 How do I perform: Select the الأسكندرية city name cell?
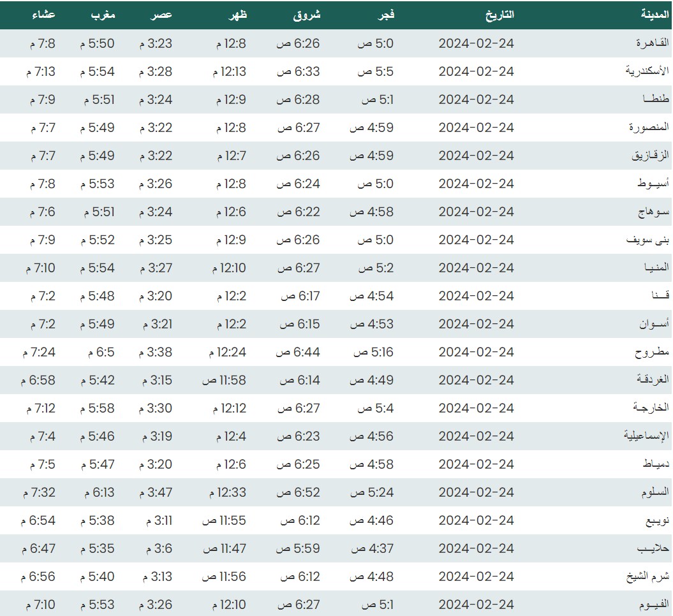(647, 71)
